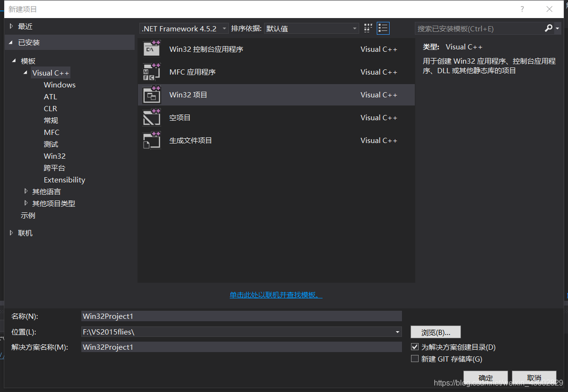Close the 新建项目 dialog
This screenshot has height=392, width=568.
pyautogui.click(x=549, y=9)
